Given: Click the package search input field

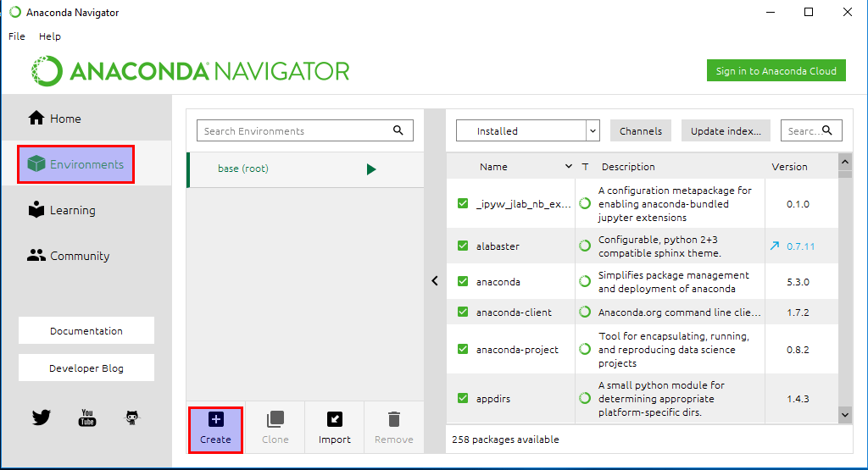Looking at the screenshot, I should pyautogui.click(x=811, y=130).
